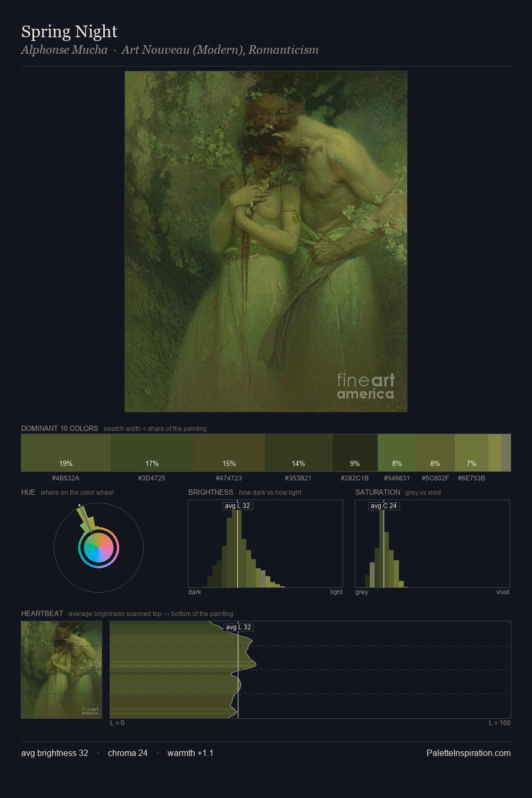Click the hue color wheel
Screen dimensions: 532x798
(x=98, y=547)
